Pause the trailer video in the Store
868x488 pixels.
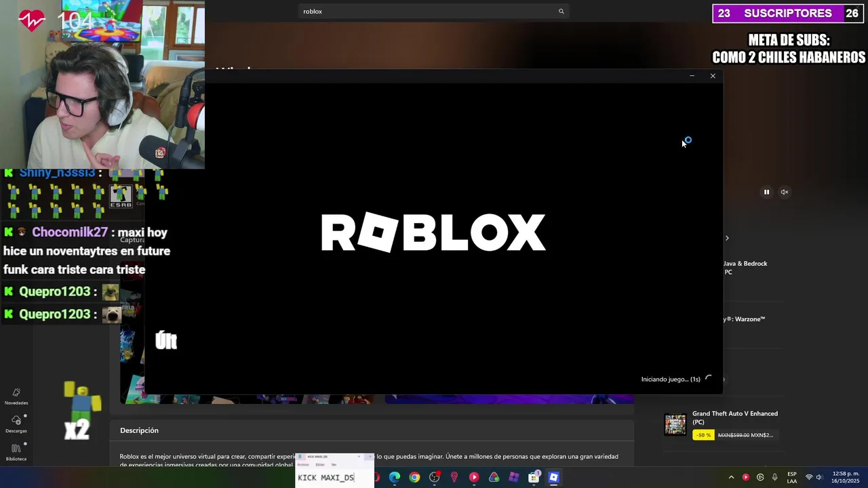[766, 192]
